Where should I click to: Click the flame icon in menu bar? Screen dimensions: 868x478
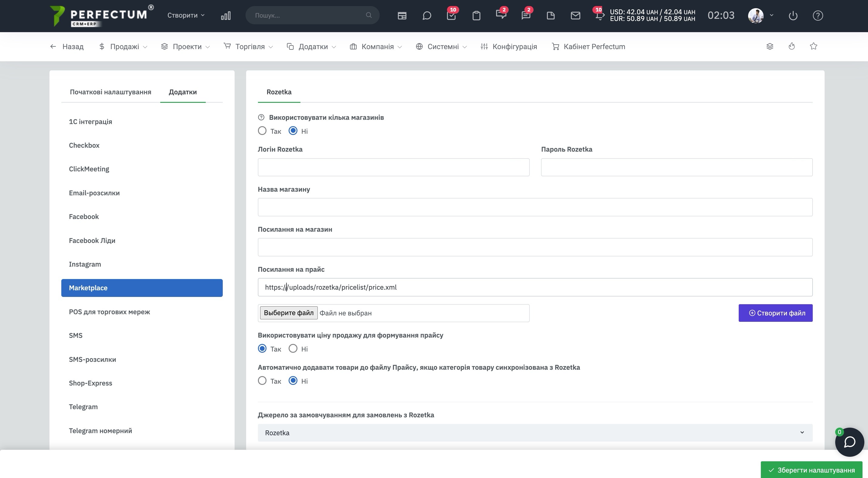pyautogui.click(x=792, y=46)
